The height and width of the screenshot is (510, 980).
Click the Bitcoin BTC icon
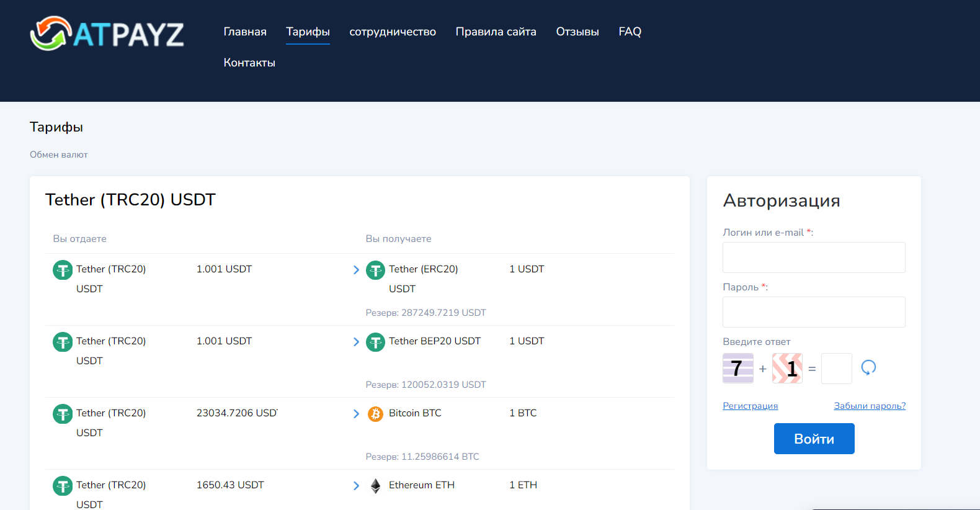pyautogui.click(x=375, y=414)
